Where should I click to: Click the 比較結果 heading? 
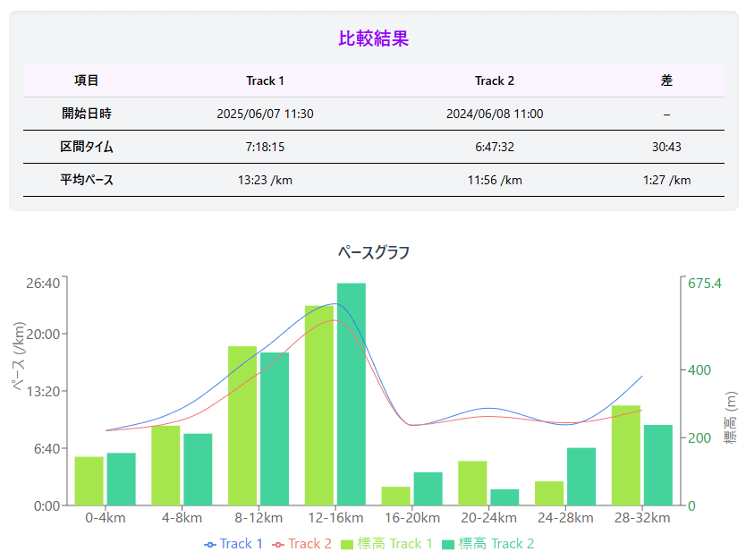tap(374, 38)
